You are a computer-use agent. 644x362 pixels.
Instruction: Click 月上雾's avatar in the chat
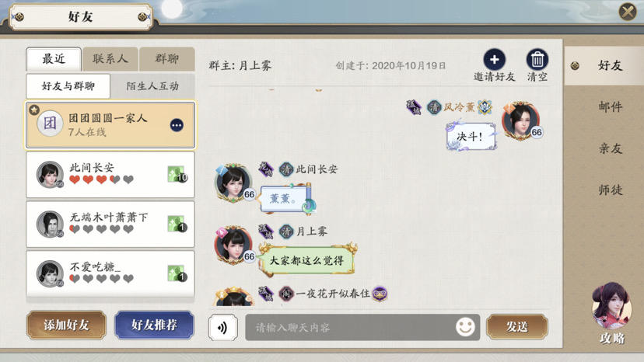(233, 245)
